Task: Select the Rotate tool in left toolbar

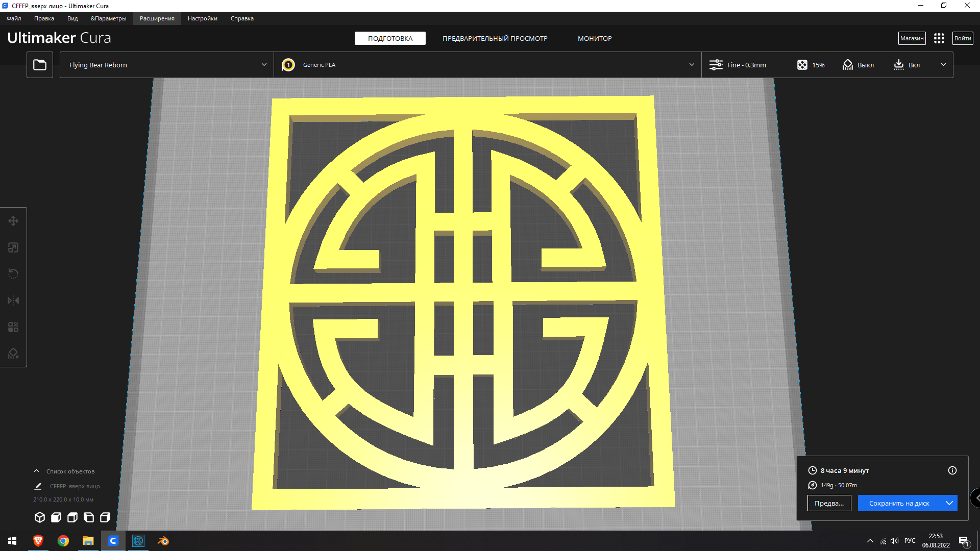Action: tap(13, 274)
